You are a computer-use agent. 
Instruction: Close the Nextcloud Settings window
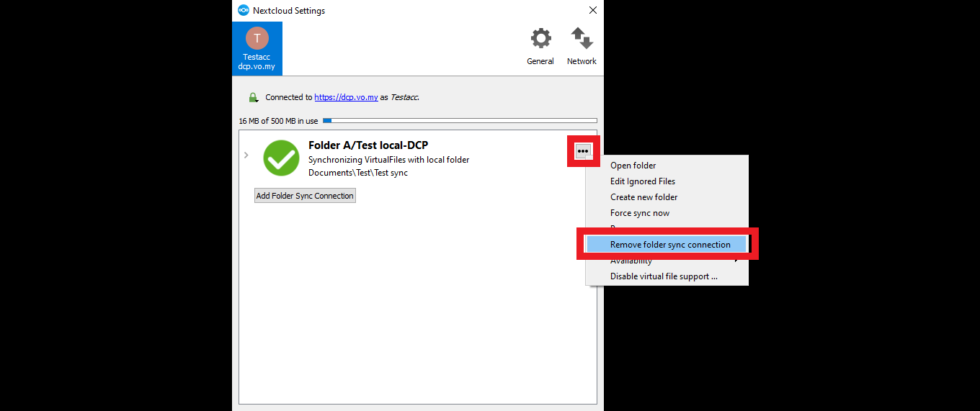(592, 10)
